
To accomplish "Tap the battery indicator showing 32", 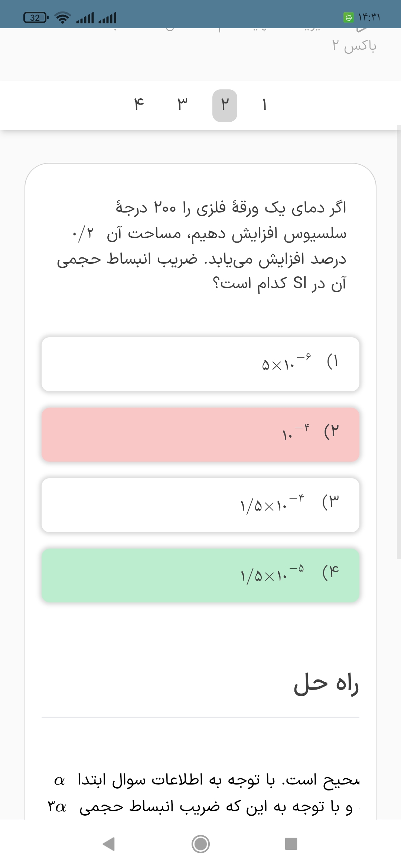I will pyautogui.click(x=36, y=17).
